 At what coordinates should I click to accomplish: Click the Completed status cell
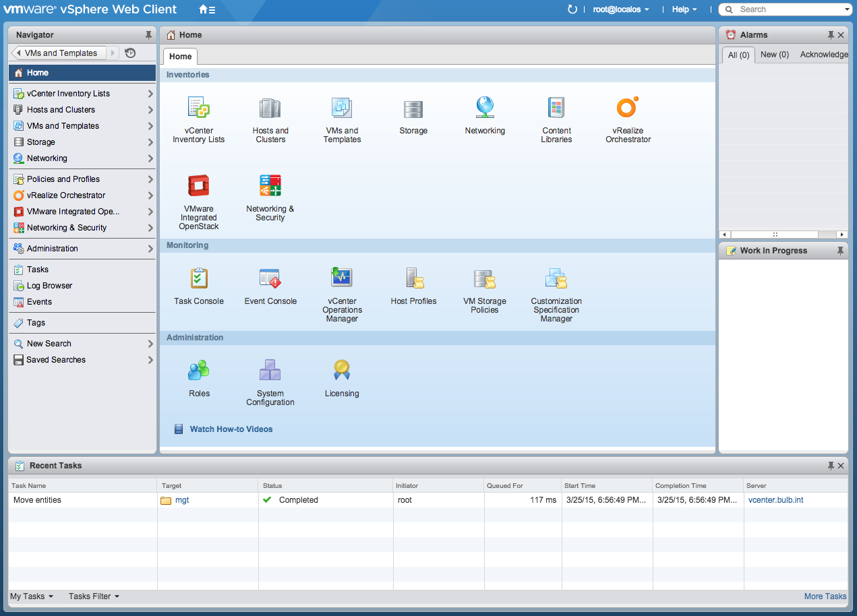326,500
